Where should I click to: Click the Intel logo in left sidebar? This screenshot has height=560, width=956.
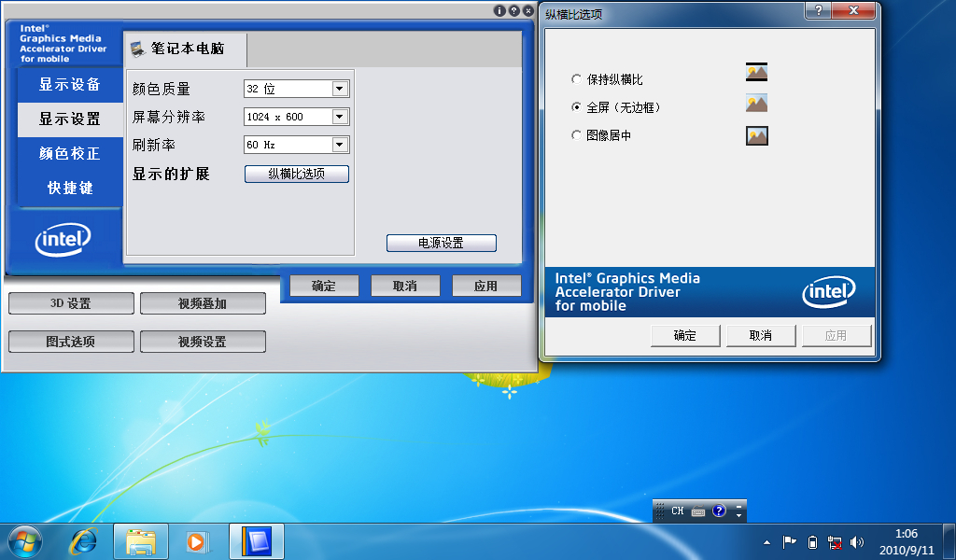click(63, 240)
